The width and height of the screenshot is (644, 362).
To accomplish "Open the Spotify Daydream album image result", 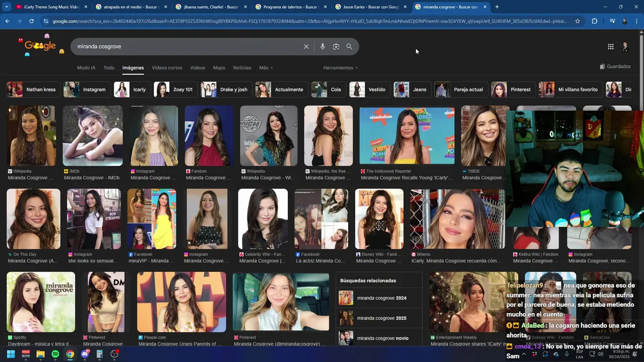I will (41, 302).
